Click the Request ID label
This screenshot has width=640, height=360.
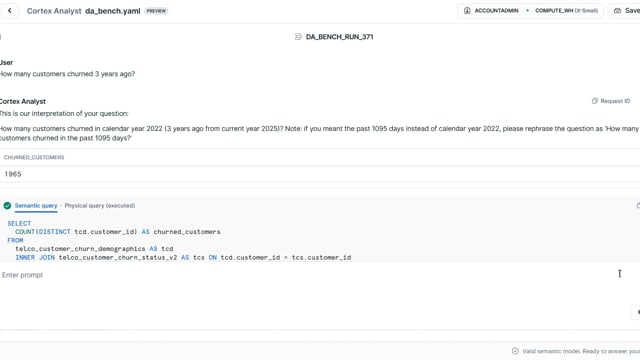(x=615, y=101)
